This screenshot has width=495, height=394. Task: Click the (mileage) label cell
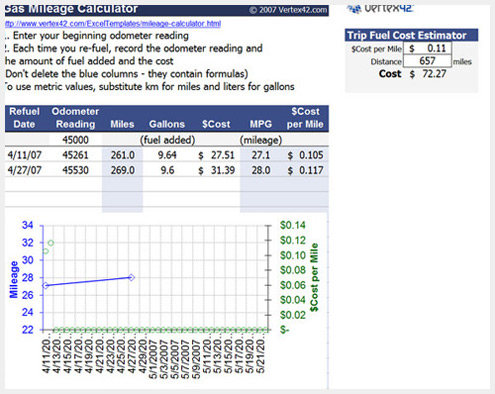261,140
